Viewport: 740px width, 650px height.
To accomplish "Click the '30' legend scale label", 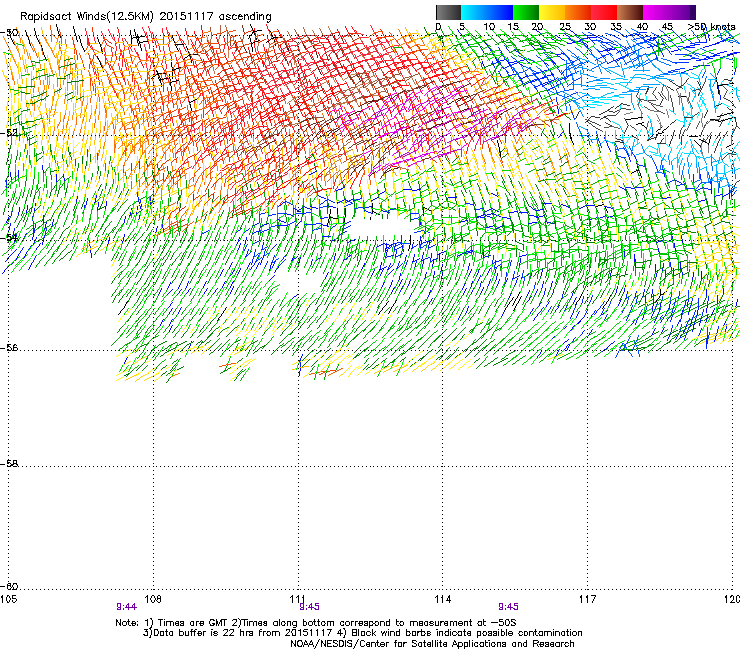I will 590,27.
